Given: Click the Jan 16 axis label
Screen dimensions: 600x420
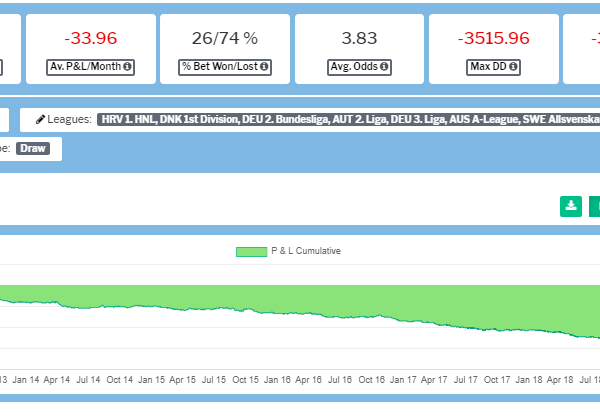Looking at the screenshot, I should click(x=277, y=380).
